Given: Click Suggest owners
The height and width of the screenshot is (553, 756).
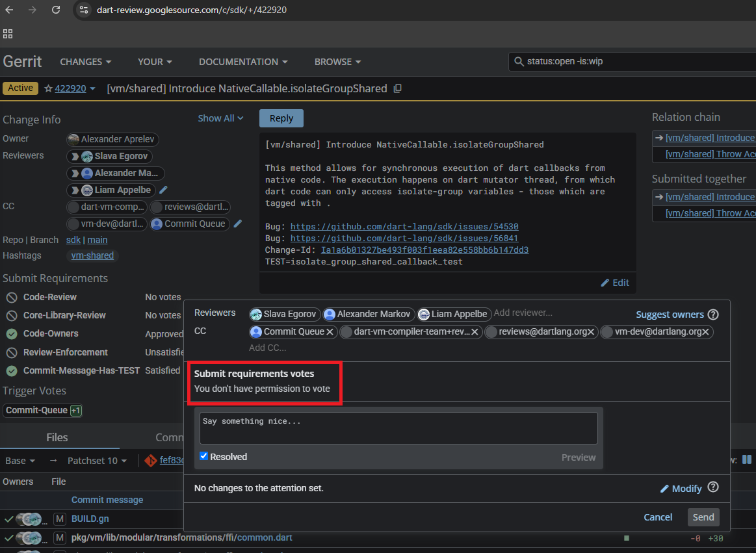Looking at the screenshot, I should 669,315.
